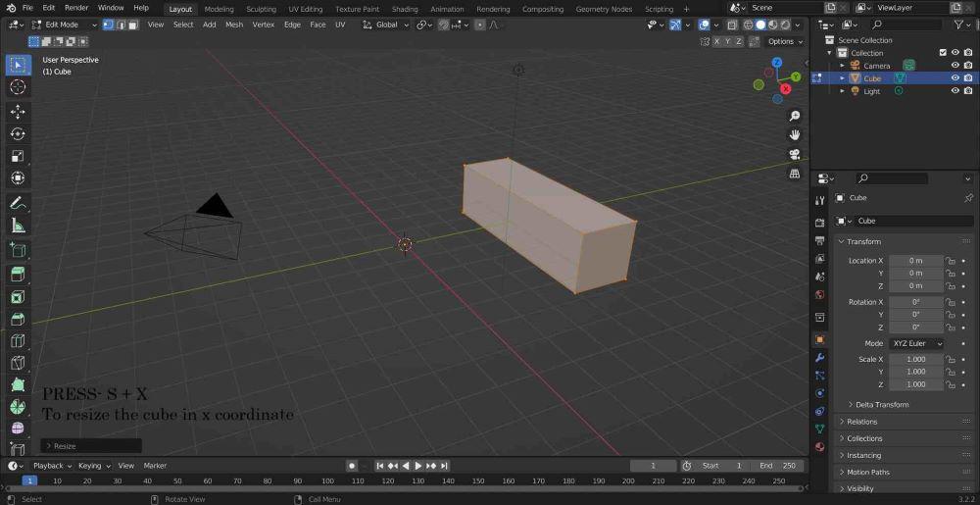This screenshot has width=980, height=505.
Task: Click the zoom magnifier viewport icon
Action: [x=795, y=116]
